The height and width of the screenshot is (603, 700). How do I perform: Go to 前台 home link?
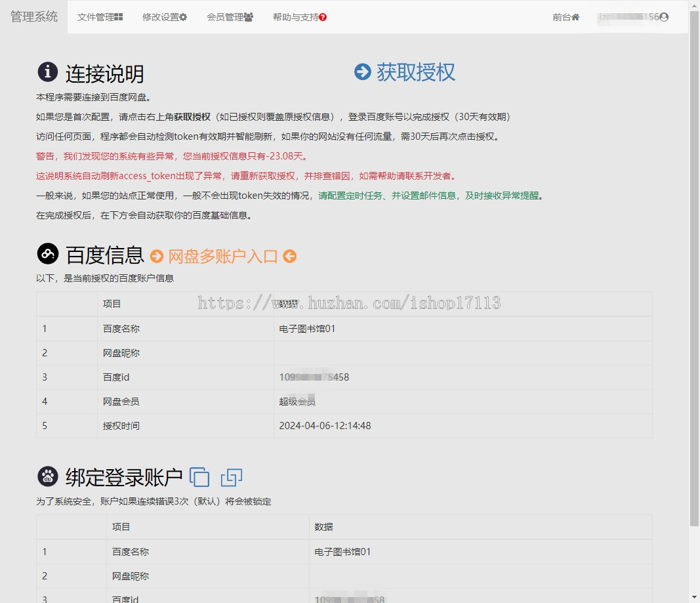(566, 17)
